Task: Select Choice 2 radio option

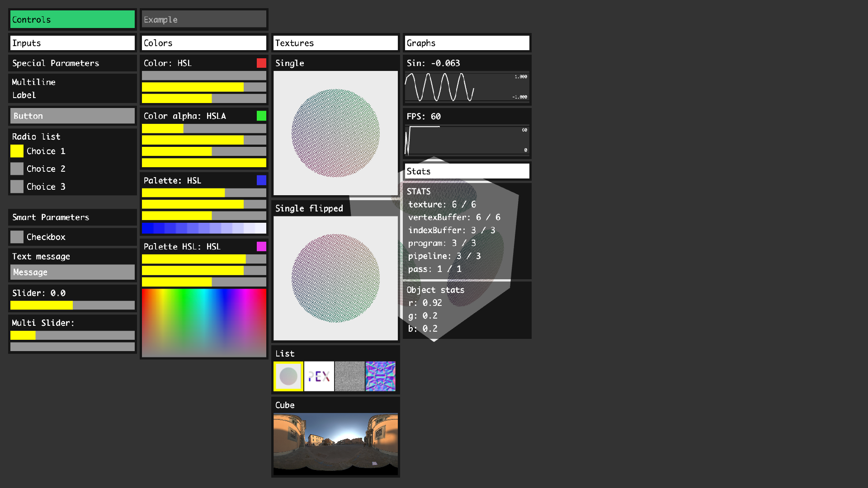Action: click(17, 169)
